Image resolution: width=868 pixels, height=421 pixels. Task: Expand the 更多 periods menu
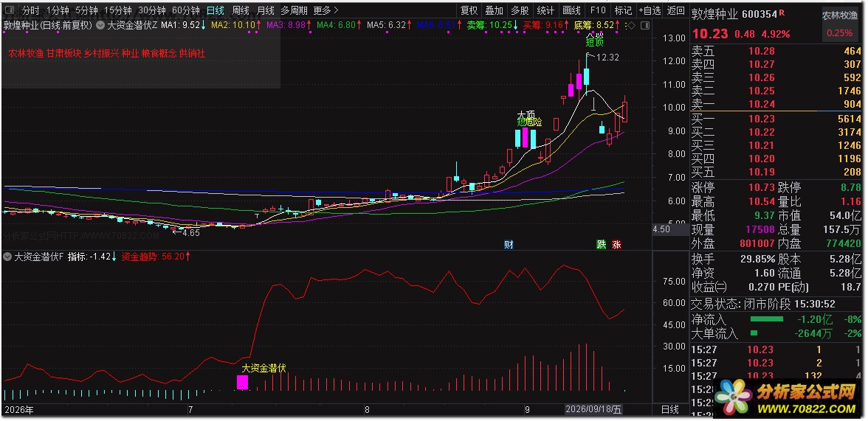tap(326, 10)
